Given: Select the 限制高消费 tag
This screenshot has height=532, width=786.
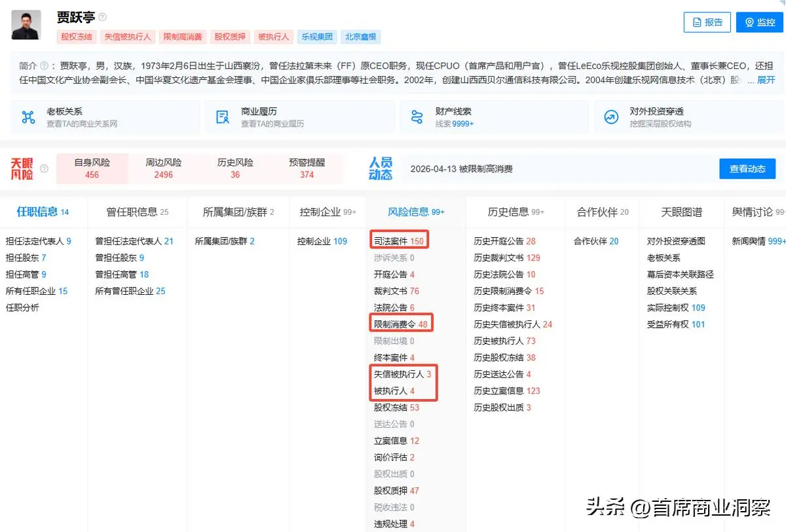Looking at the screenshot, I should tap(183, 37).
